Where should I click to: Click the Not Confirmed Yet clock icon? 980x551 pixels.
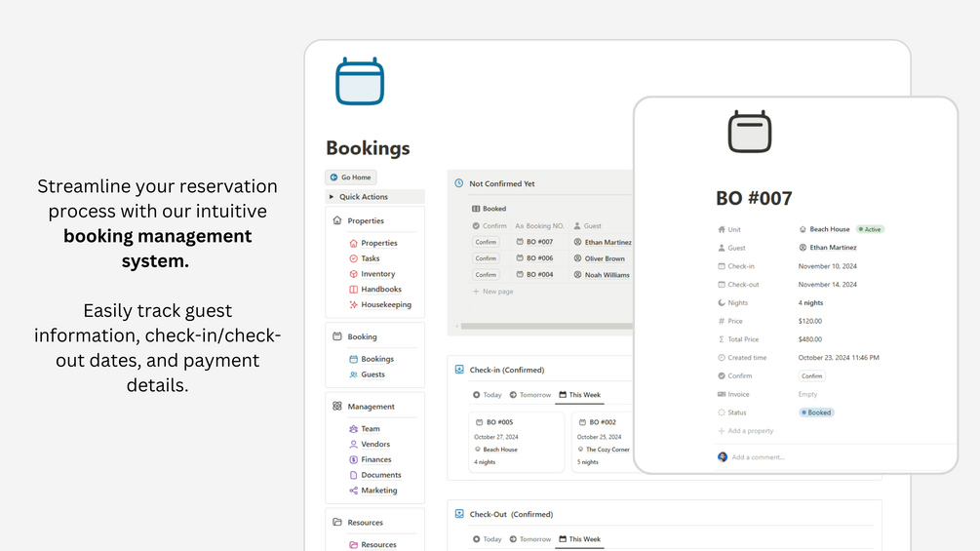tap(458, 183)
